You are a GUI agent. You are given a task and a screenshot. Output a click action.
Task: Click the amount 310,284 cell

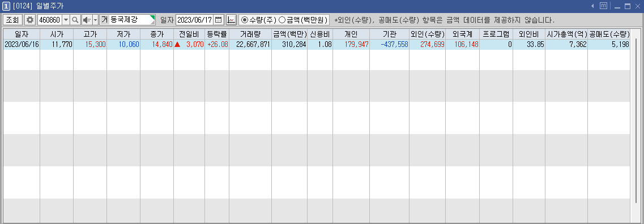tap(289, 44)
